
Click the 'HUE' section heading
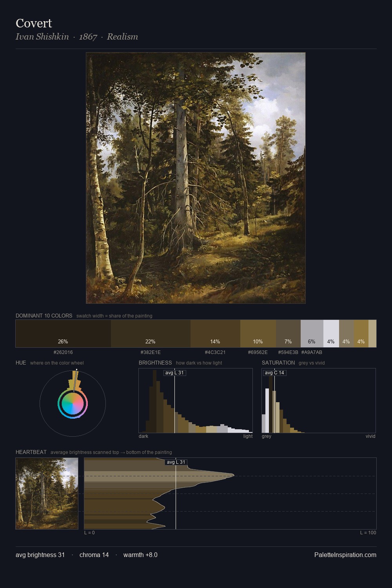(21, 363)
